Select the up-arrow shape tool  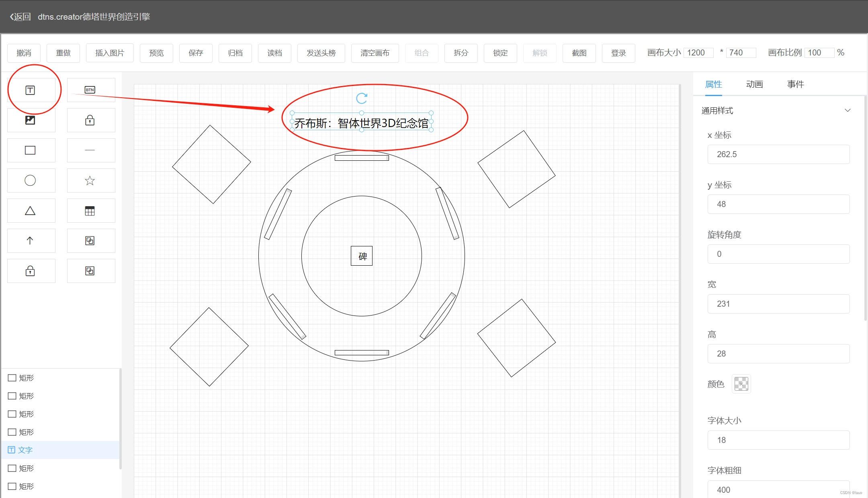(x=31, y=241)
